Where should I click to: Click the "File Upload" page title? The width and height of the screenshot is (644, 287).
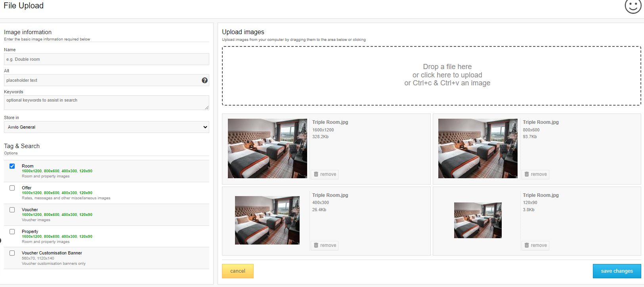(x=24, y=6)
